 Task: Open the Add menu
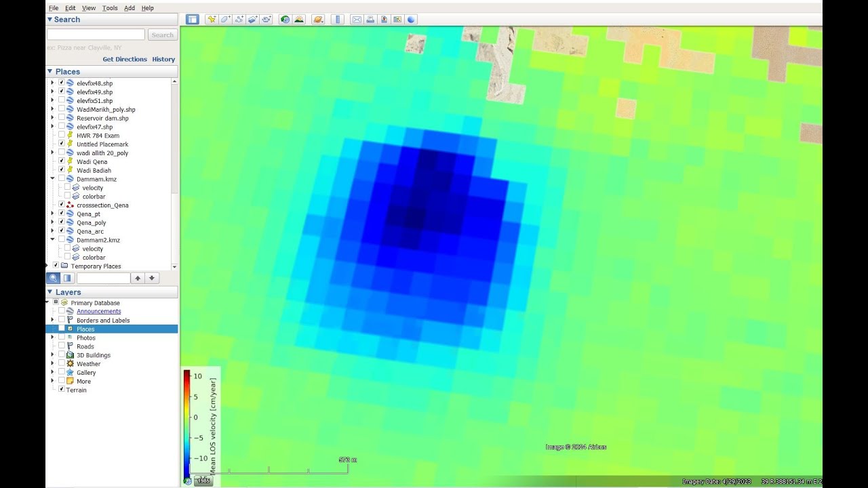click(x=130, y=8)
